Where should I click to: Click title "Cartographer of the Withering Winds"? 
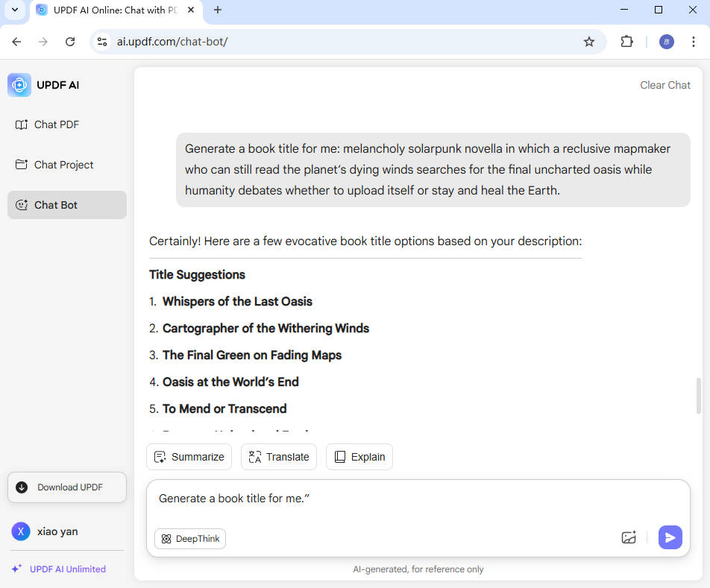[266, 328]
